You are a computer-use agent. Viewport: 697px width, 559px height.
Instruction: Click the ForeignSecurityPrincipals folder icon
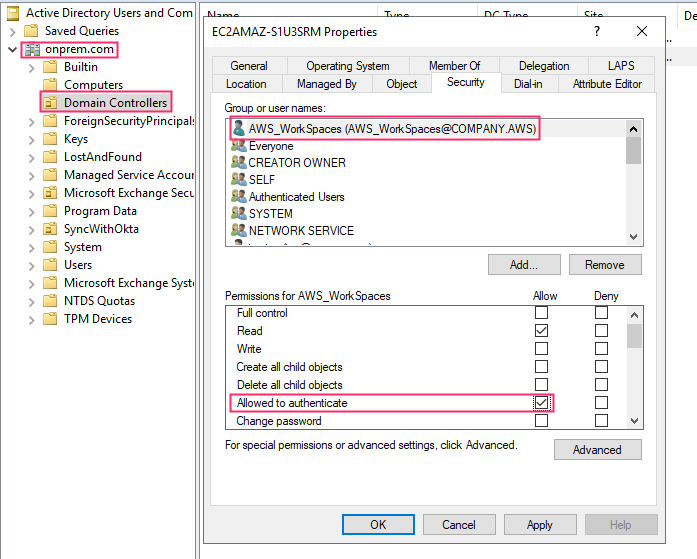(x=50, y=121)
